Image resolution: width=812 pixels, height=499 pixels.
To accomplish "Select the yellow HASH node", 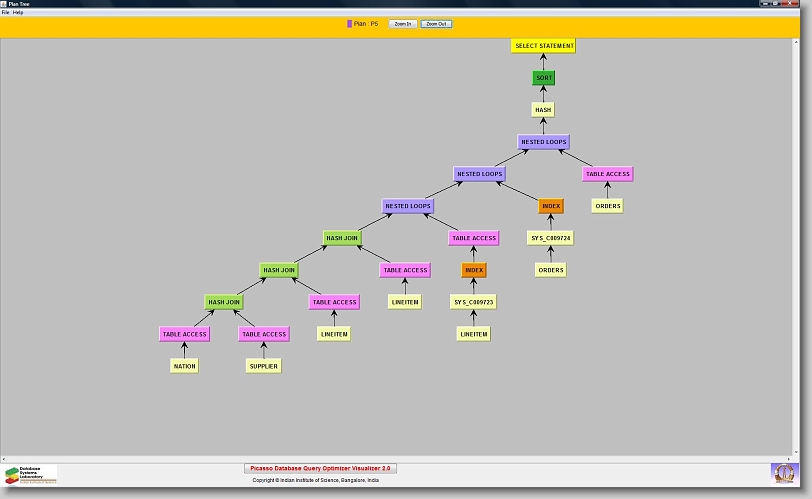I will pos(543,110).
